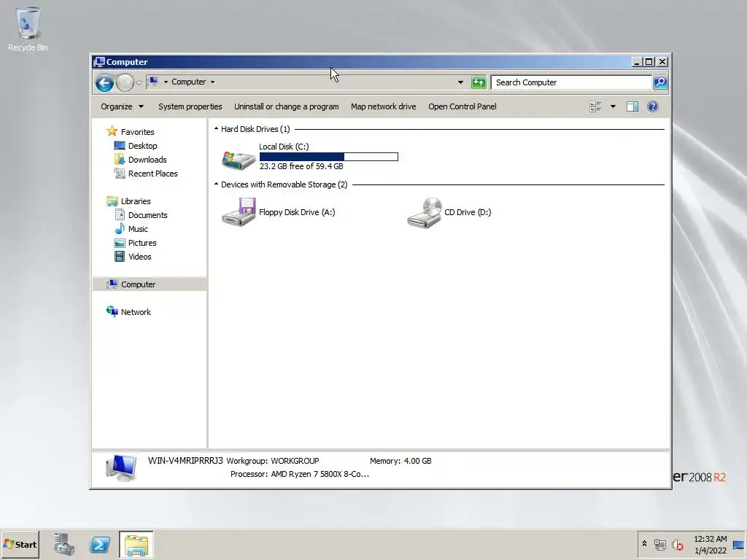Open Network in the navigation pane
Viewport: 747px width, 560px height.
pos(135,312)
